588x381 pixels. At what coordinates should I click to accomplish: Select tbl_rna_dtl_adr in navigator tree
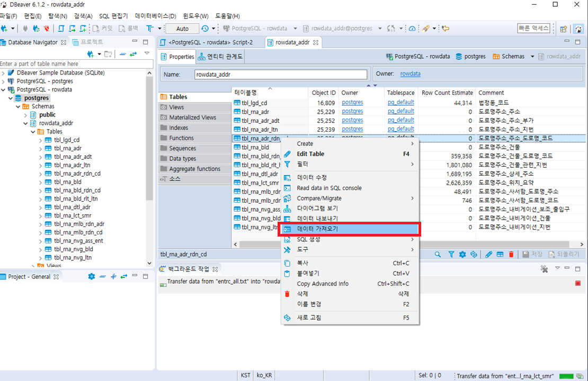point(72,207)
